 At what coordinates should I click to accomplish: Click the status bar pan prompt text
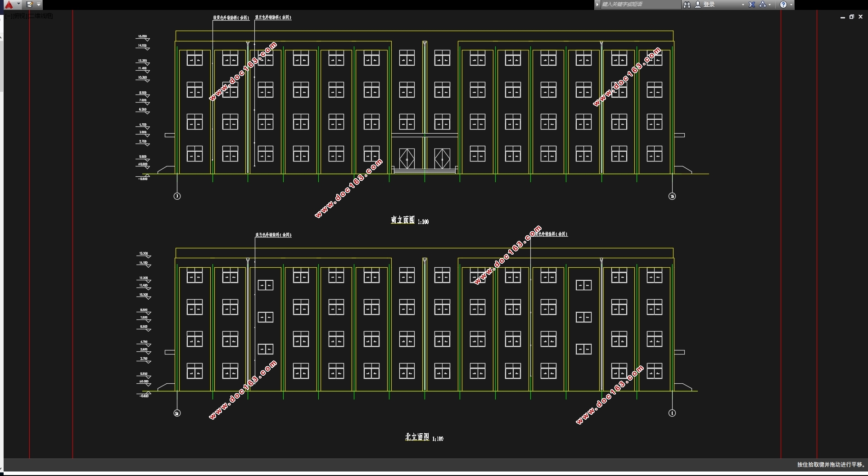coord(831,465)
